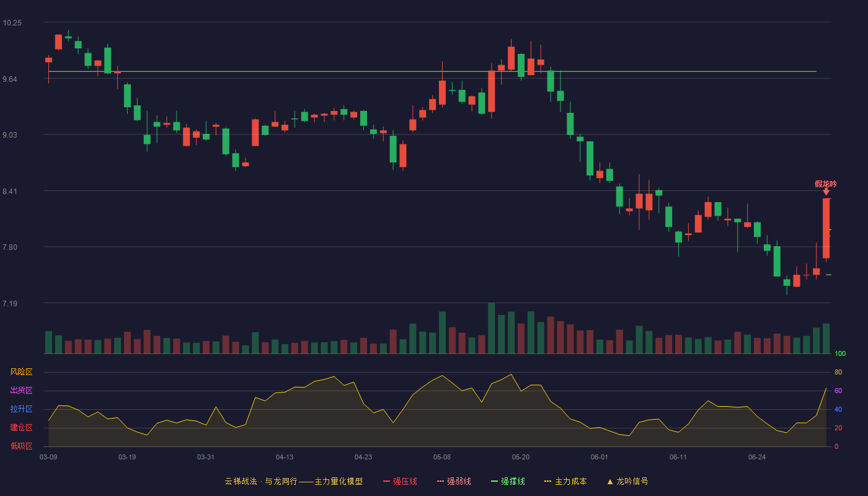Click the 04-13 date label
The height and width of the screenshot is (496, 868).
point(285,457)
